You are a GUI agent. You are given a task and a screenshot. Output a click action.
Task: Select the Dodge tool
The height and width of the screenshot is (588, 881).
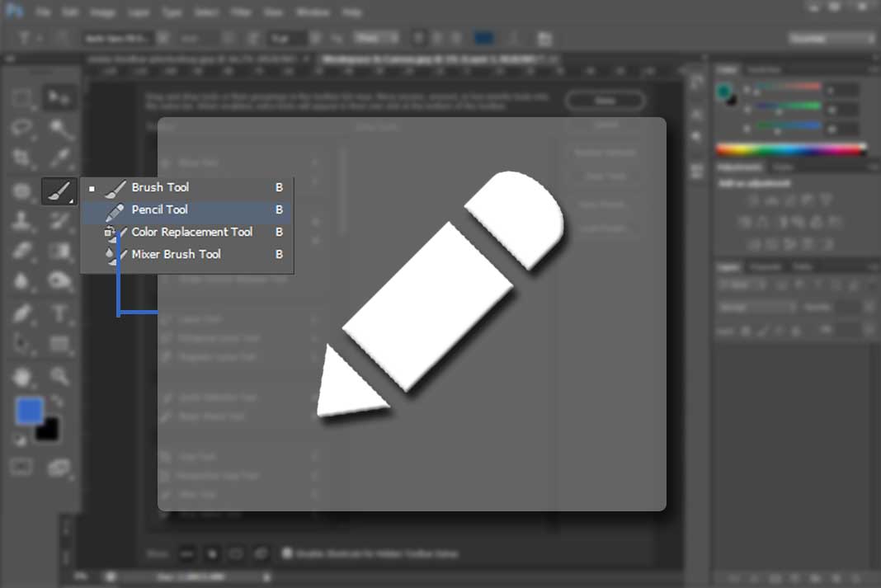[x=59, y=280]
